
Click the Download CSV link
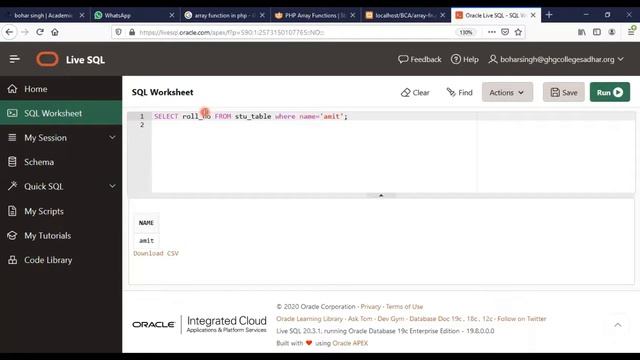156,253
